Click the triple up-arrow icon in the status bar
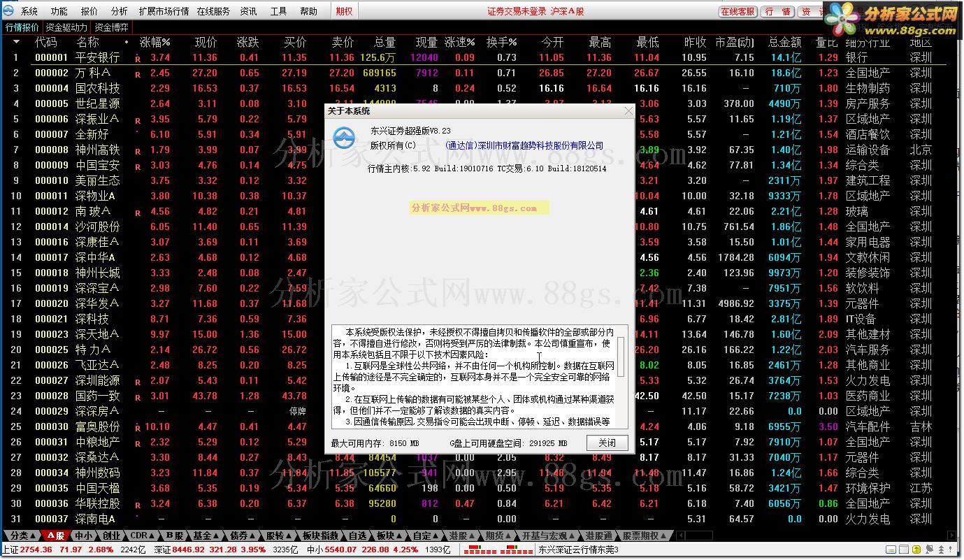 point(942,550)
